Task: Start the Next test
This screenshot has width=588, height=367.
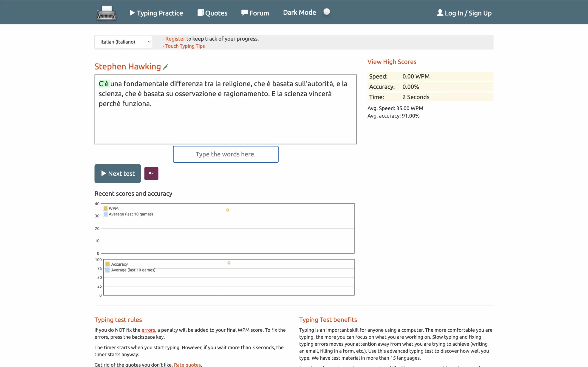Action: 118,173
